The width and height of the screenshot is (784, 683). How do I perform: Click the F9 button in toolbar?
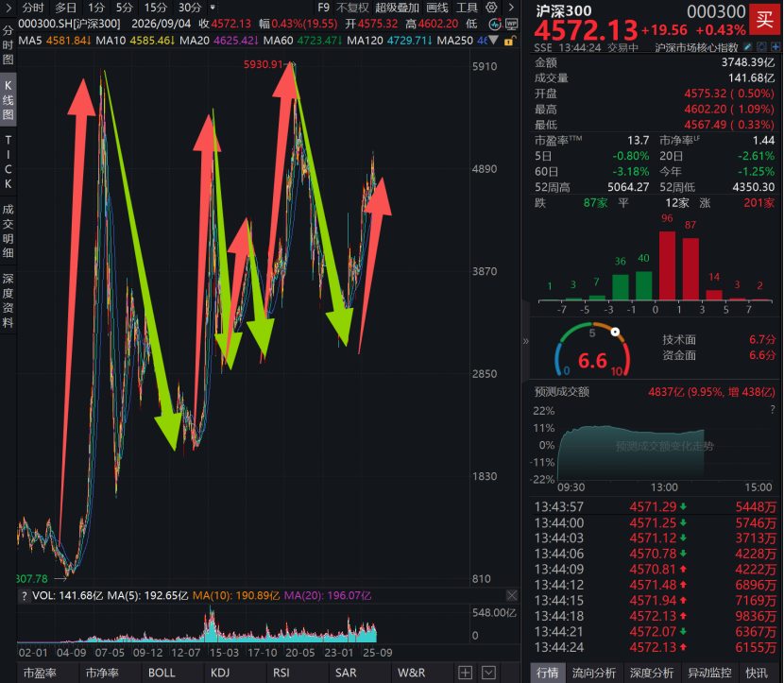pos(323,8)
